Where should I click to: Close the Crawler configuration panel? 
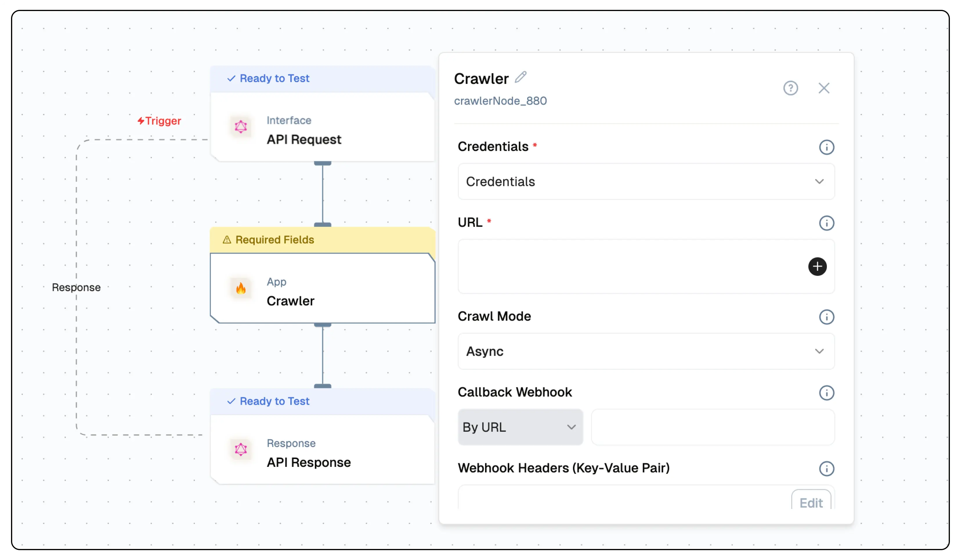(824, 88)
